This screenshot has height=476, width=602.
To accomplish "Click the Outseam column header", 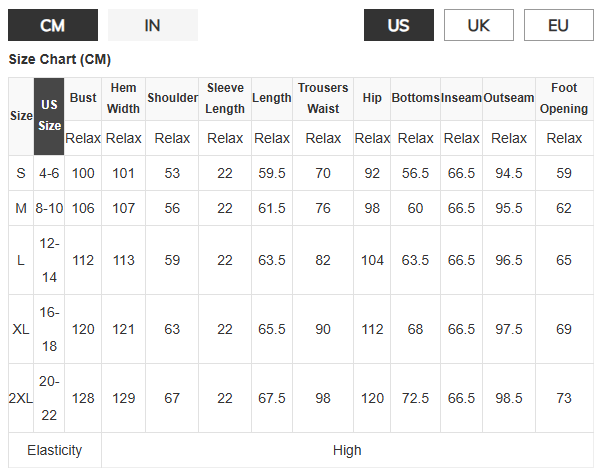I will tap(509, 99).
